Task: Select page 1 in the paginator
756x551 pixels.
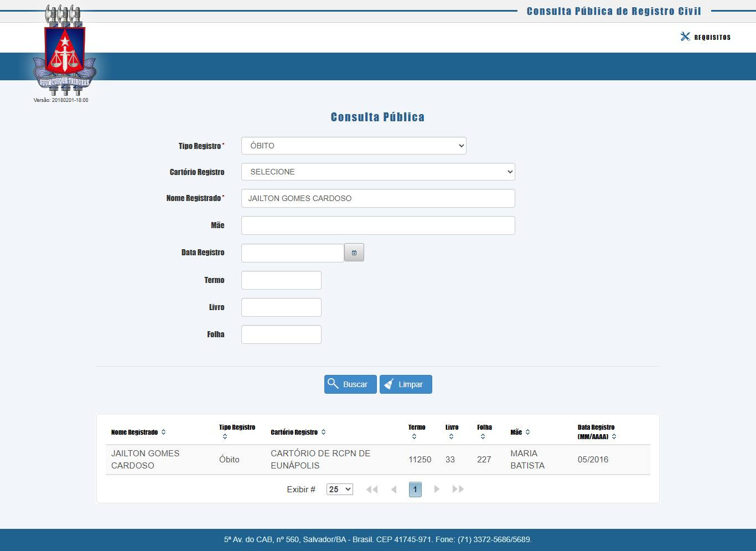Action: (415, 489)
